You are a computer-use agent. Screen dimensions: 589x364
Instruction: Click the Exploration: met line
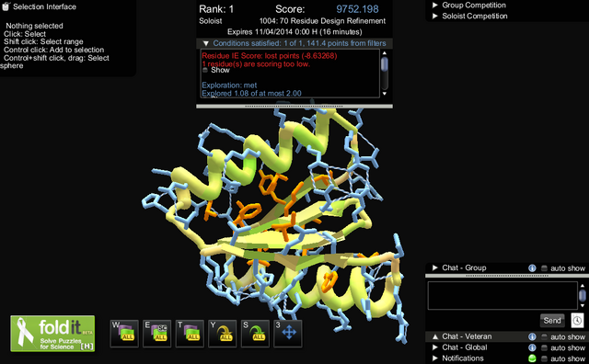click(x=229, y=85)
